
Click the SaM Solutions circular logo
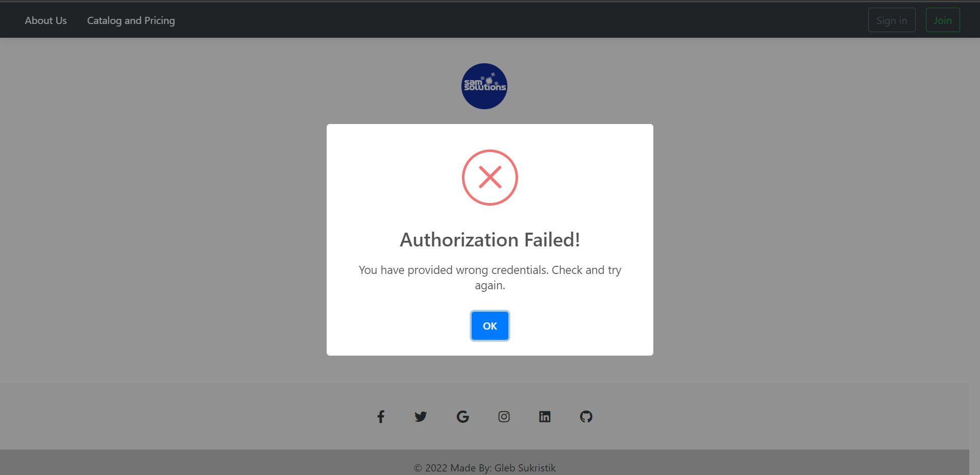point(484,86)
